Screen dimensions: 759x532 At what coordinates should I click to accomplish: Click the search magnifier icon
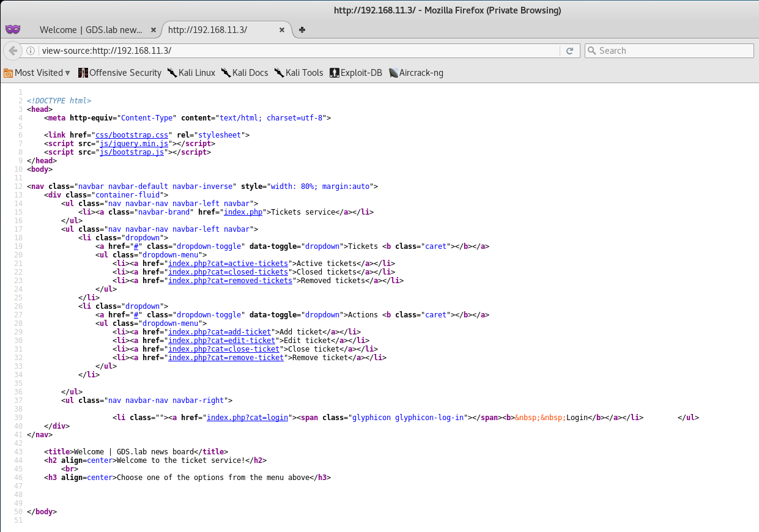[592, 51]
